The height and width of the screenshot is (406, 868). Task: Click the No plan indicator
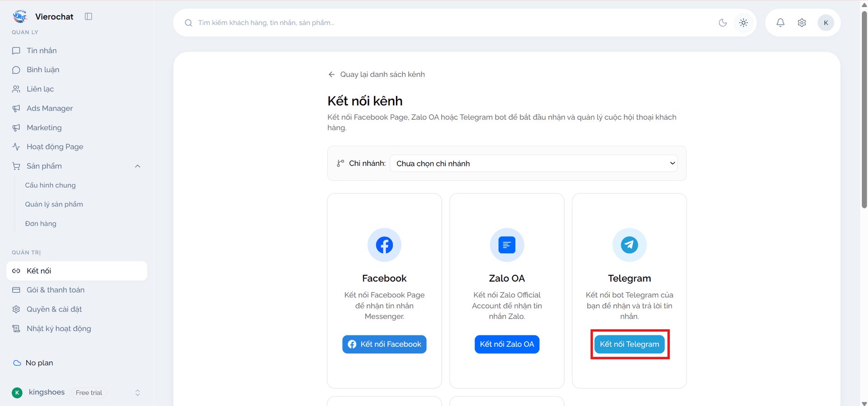(x=33, y=363)
